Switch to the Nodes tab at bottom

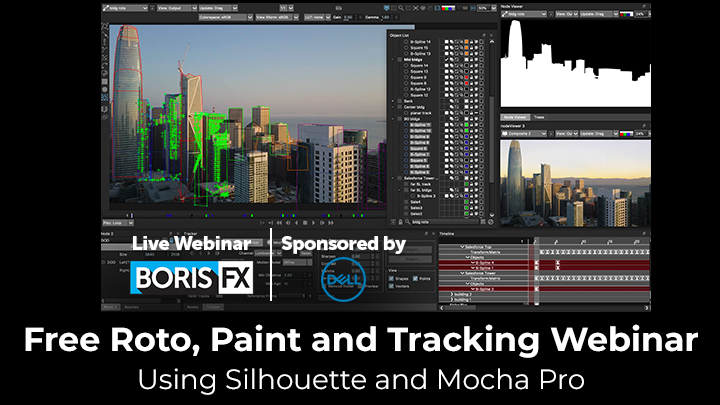point(192,307)
